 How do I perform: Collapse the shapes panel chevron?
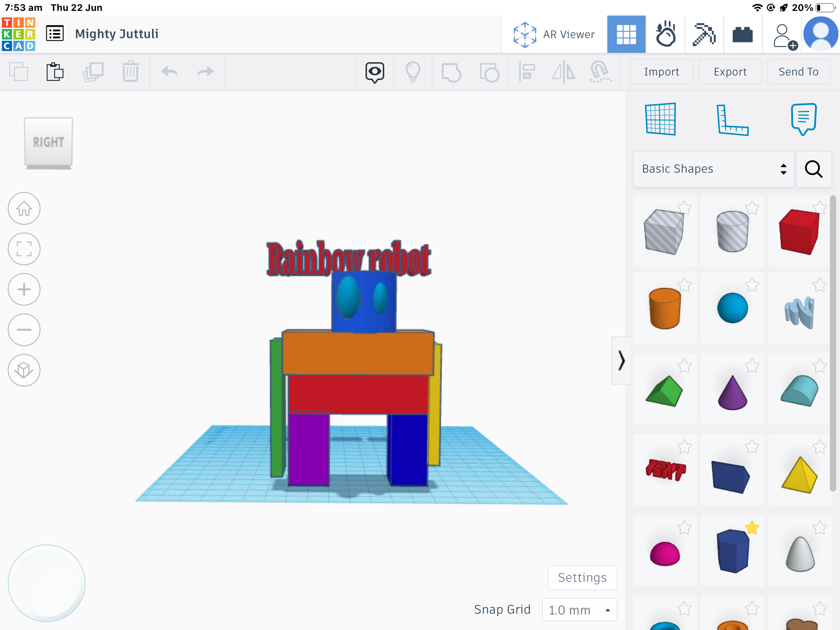pyautogui.click(x=621, y=360)
